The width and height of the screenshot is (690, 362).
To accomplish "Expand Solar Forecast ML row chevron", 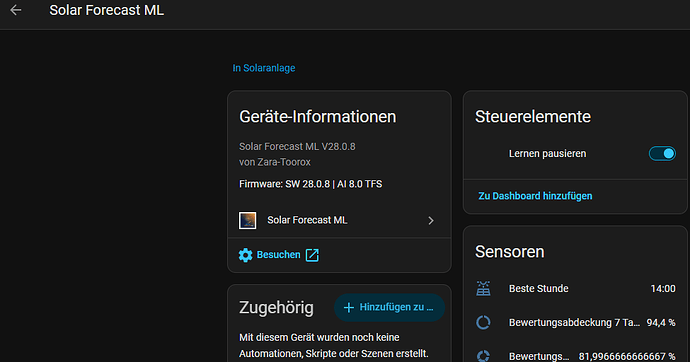I will pos(431,220).
